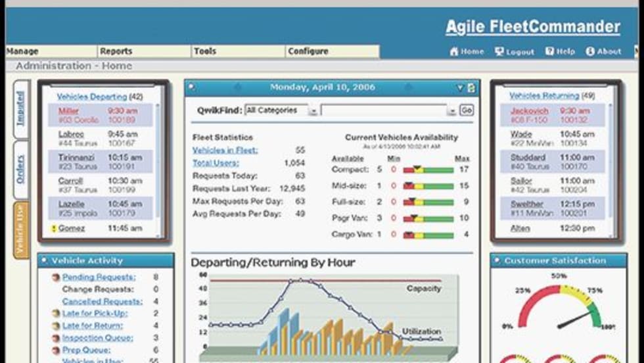Screen dimensions: 644x363
Task: Click the yellow status icon beside Late for Pick-Up
Action: tap(55, 314)
